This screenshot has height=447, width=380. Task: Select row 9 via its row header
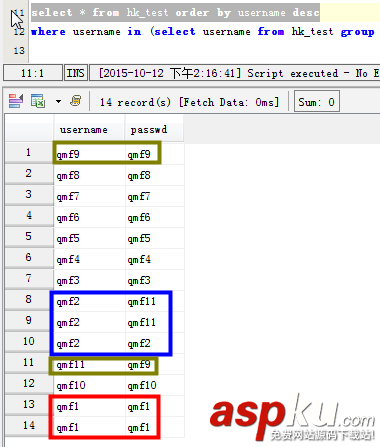click(x=29, y=321)
